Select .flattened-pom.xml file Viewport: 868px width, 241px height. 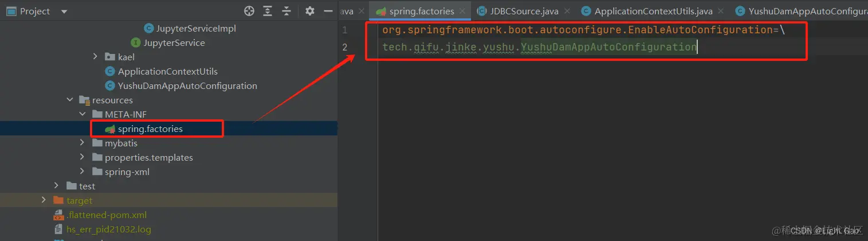pyautogui.click(x=107, y=215)
